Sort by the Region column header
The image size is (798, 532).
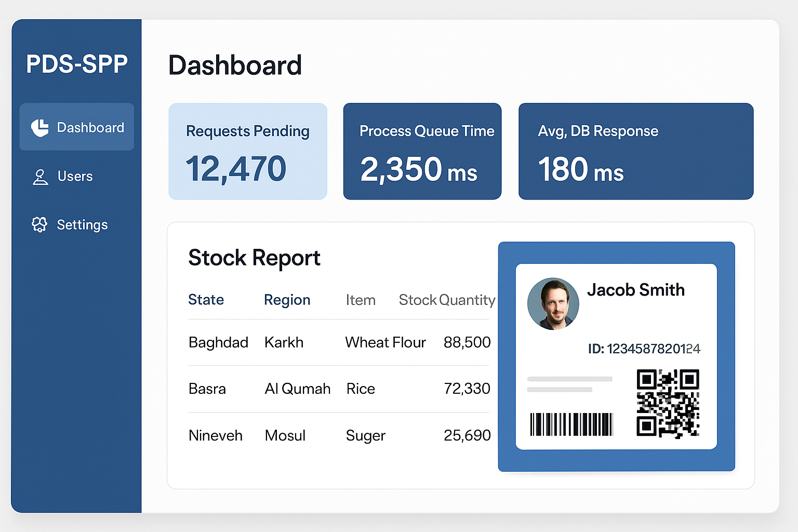287,300
